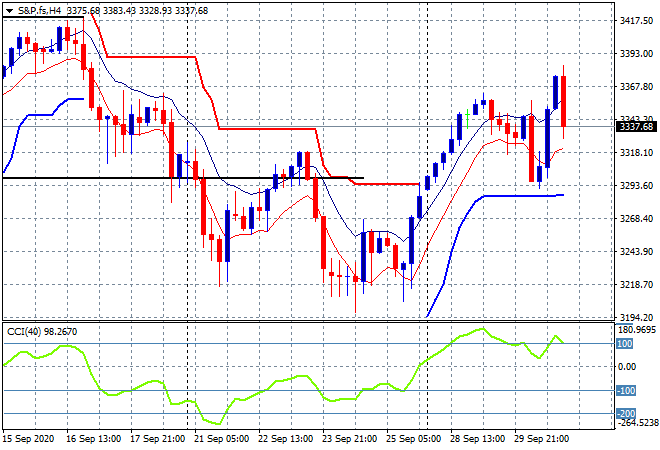Click the CCI 0.00 axis label

tap(627, 367)
